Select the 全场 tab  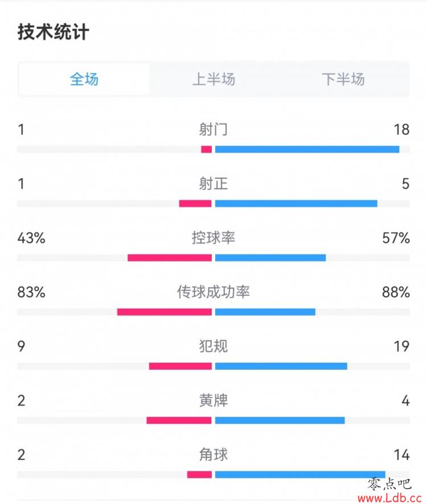coord(84,79)
